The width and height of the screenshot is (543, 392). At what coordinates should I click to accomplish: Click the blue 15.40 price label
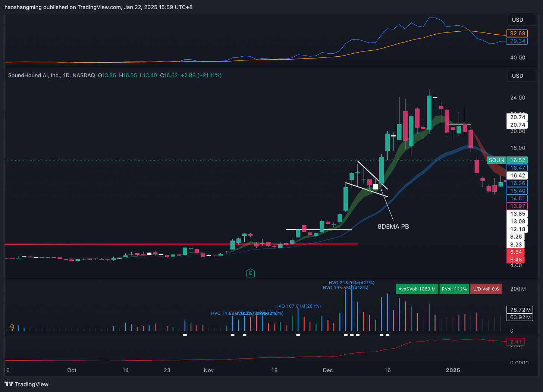point(517,191)
